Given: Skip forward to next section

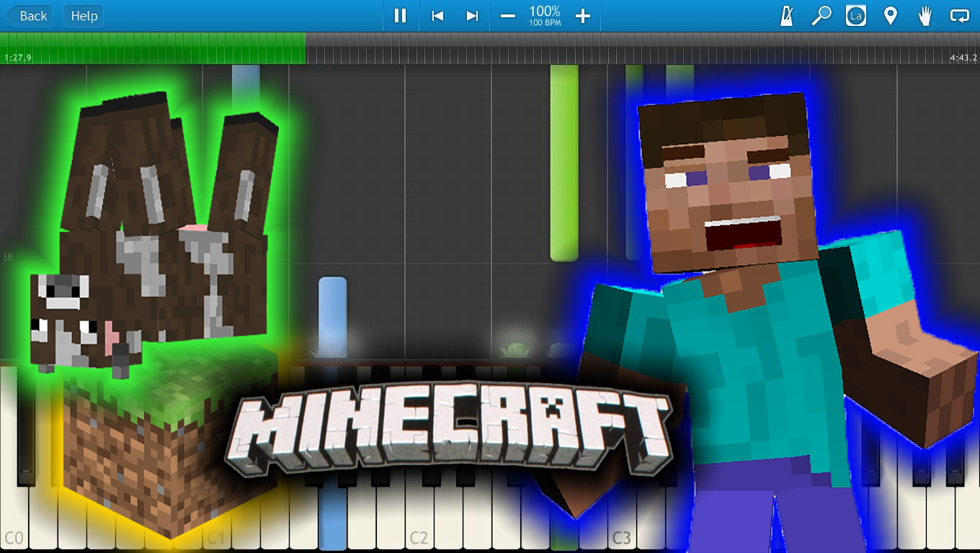Looking at the screenshot, I should click(472, 16).
